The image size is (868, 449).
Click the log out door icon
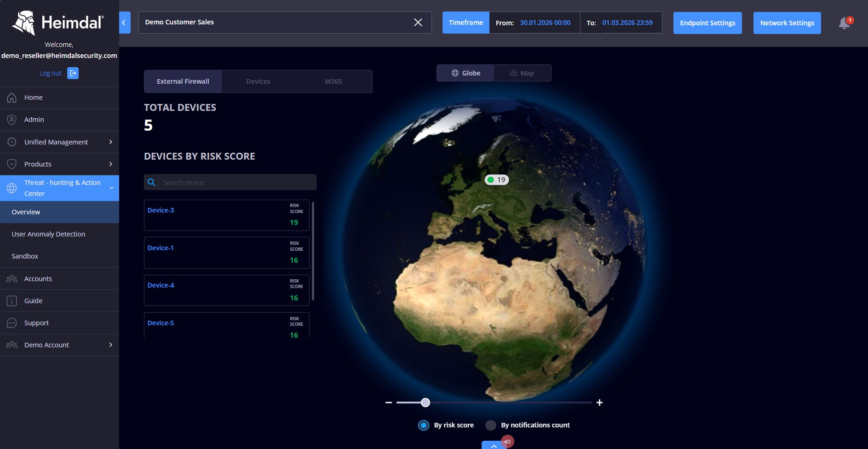click(x=73, y=73)
